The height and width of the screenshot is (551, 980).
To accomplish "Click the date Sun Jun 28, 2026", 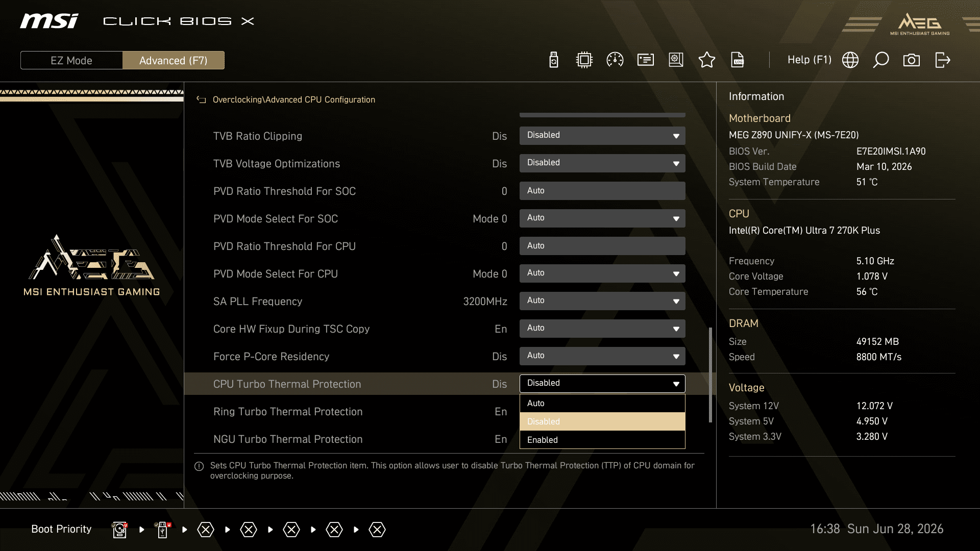I will click(895, 529).
